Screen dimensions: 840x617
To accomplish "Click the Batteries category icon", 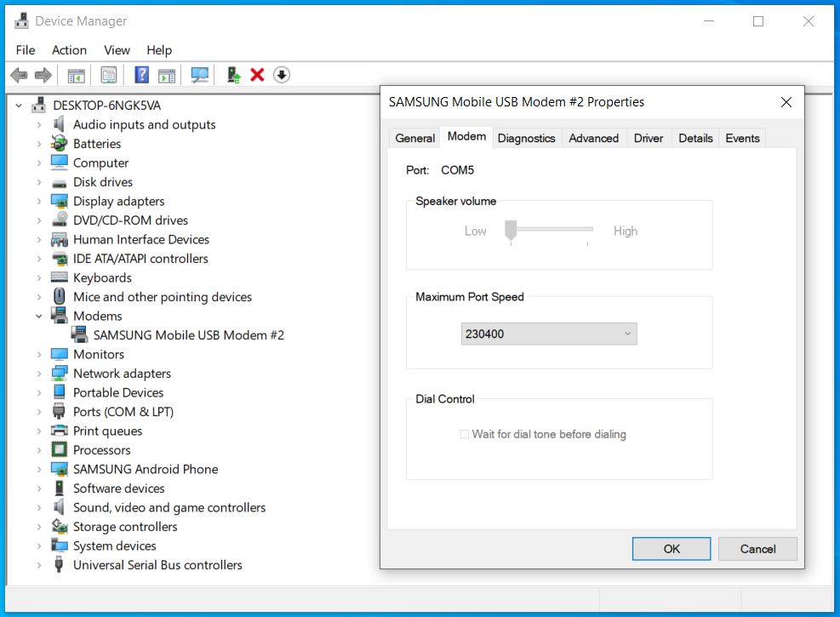I will tap(59, 144).
